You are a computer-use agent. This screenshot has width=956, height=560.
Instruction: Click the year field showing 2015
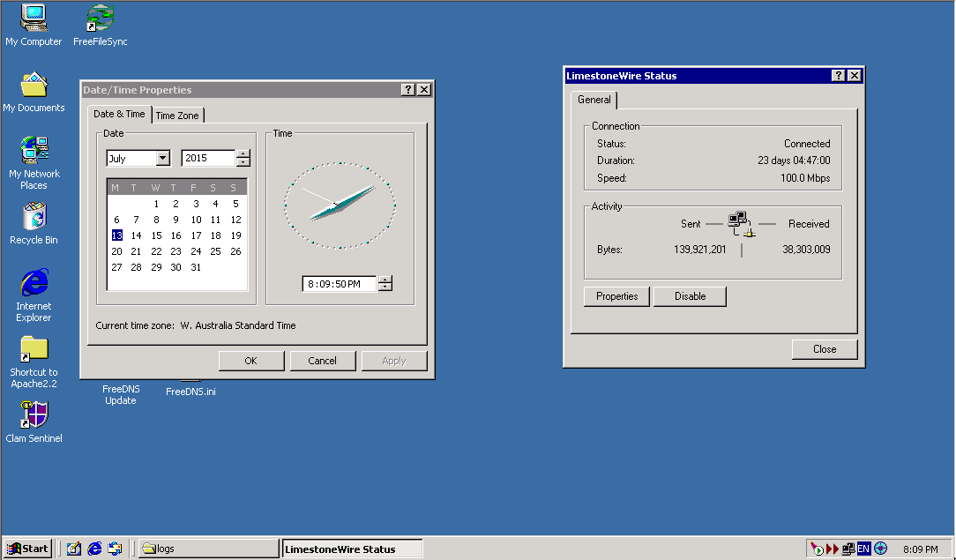208,158
